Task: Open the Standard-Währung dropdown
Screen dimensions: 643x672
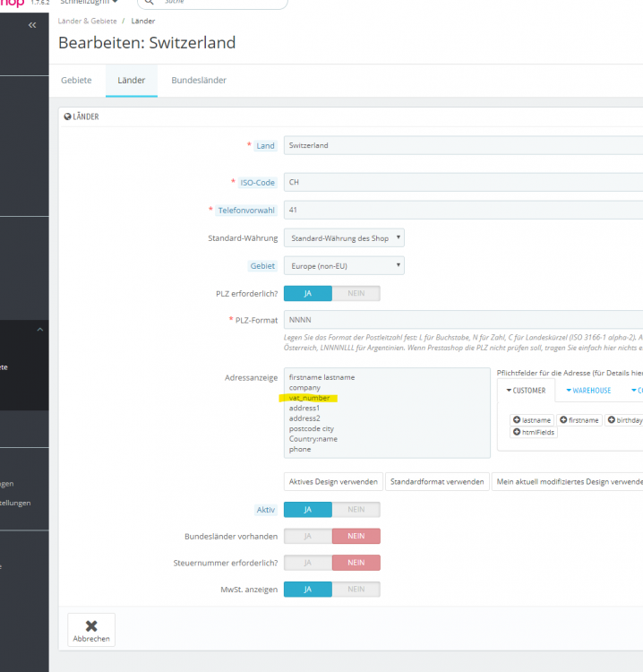Action: pyautogui.click(x=344, y=237)
